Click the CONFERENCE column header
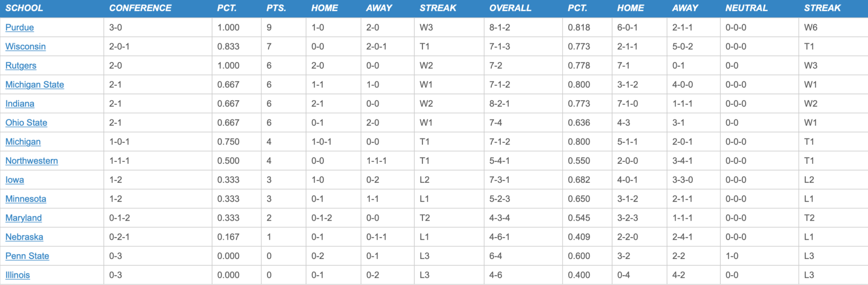 click(x=140, y=8)
